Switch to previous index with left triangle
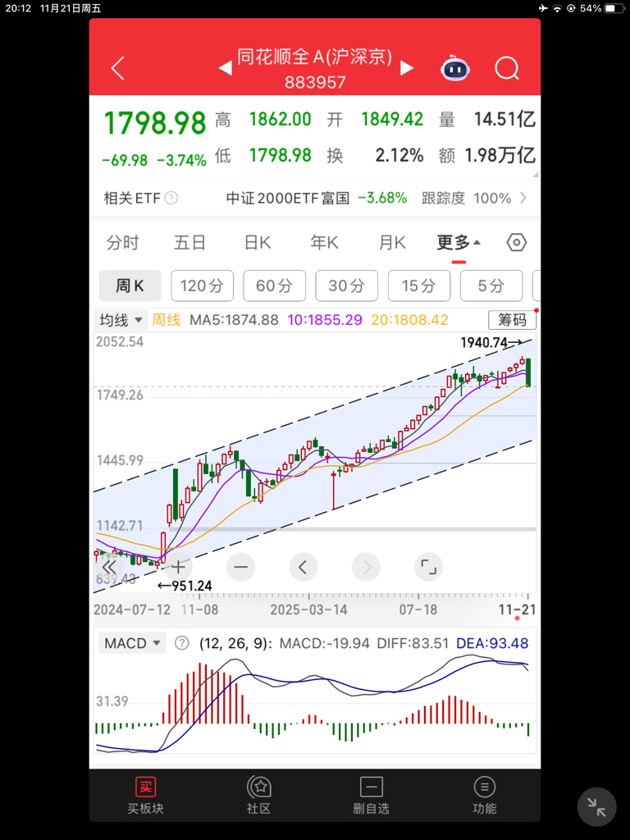This screenshot has width=630, height=840. [x=225, y=68]
